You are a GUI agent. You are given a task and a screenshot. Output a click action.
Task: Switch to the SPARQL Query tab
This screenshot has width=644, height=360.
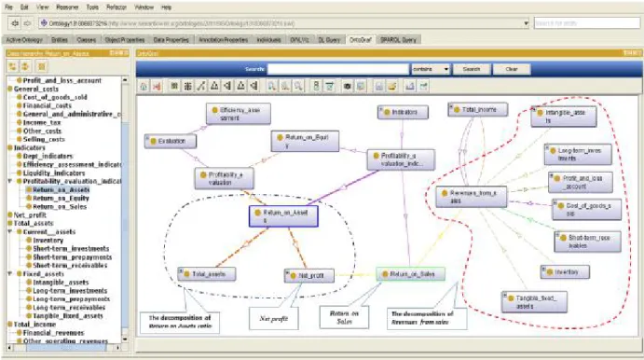tap(398, 40)
